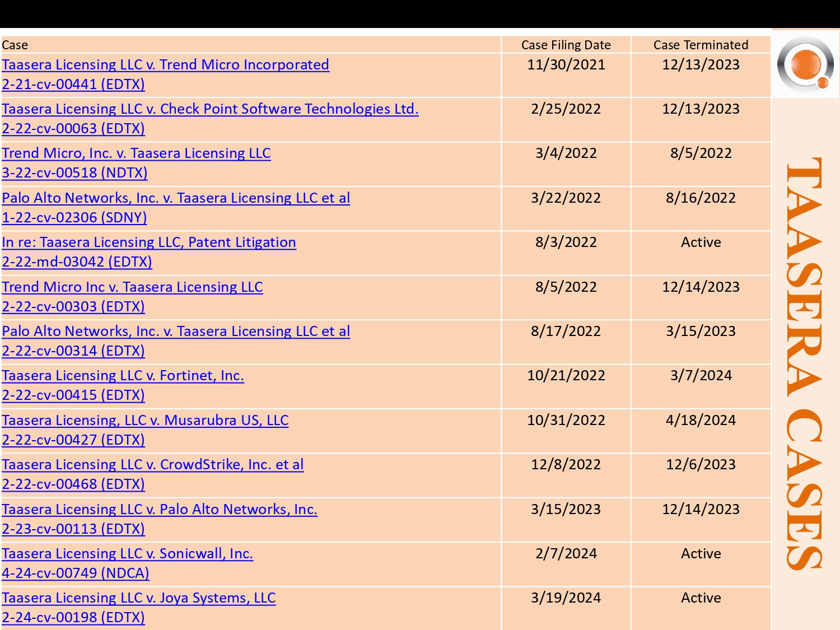
Task: Open Taasera v. Check Point Software link
Action: (210, 109)
